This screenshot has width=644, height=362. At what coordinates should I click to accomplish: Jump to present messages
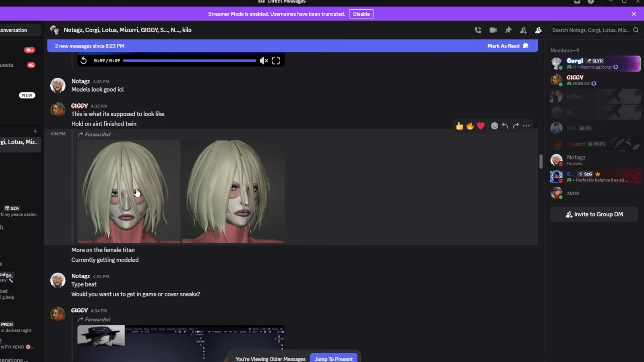(333, 359)
